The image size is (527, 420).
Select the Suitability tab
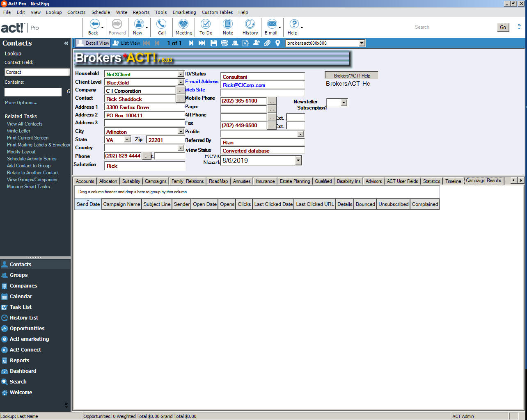131,181
